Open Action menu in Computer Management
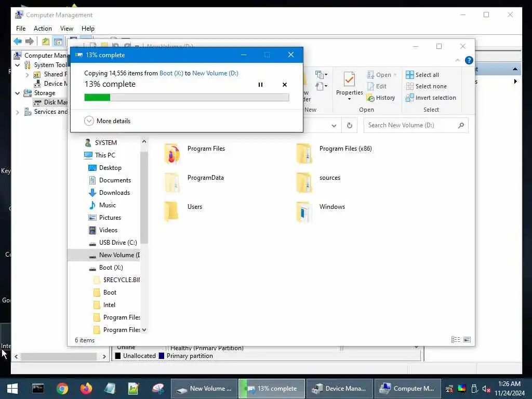This screenshot has height=399, width=532. click(x=43, y=29)
